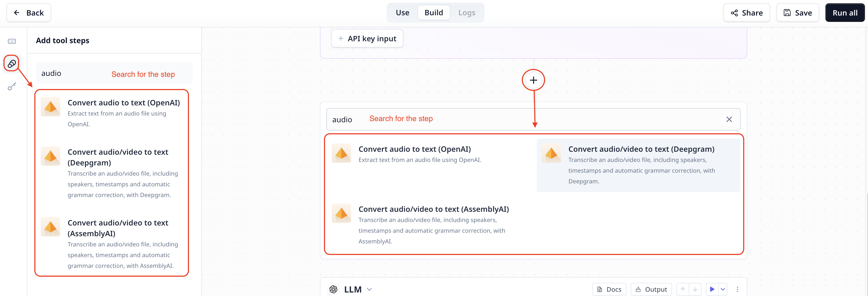Open Docs for the LLM step

pyautogui.click(x=609, y=289)
